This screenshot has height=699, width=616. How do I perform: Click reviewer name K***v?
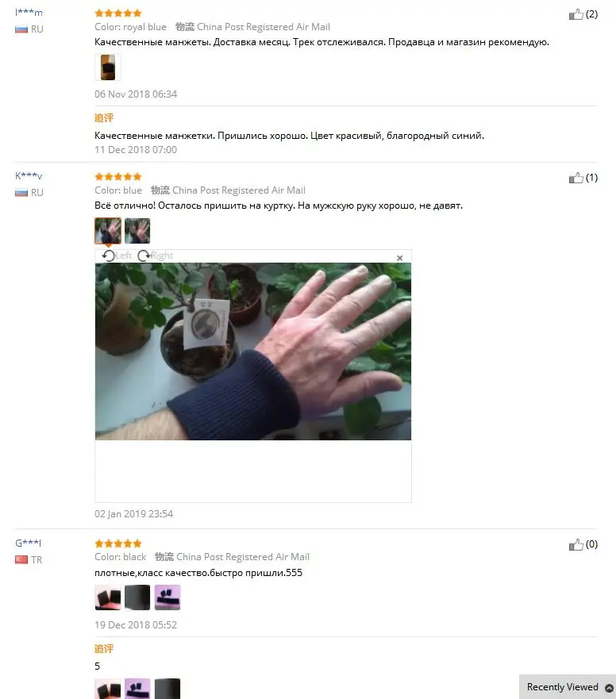click(29, 175)
